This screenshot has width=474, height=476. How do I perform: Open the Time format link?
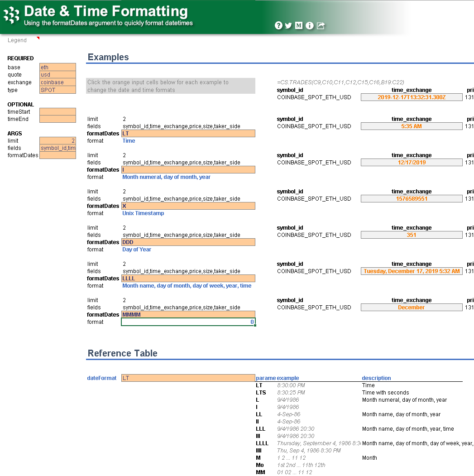(129, 141)
